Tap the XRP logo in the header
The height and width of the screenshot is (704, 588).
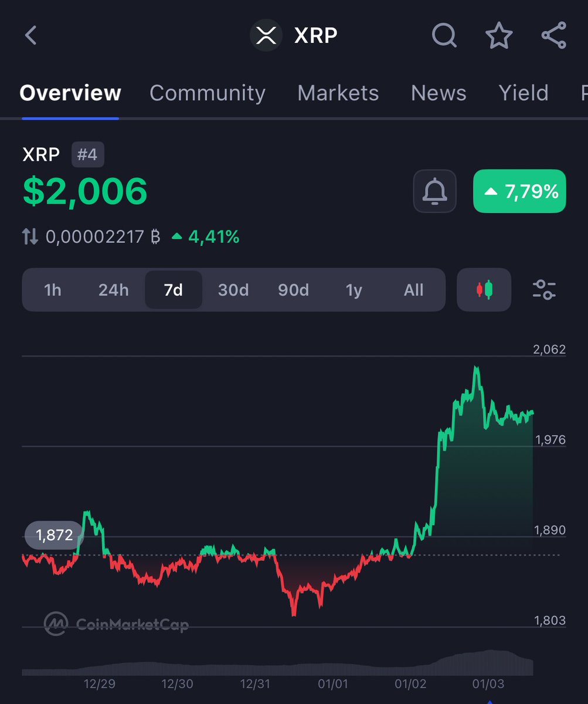[266, 35]
